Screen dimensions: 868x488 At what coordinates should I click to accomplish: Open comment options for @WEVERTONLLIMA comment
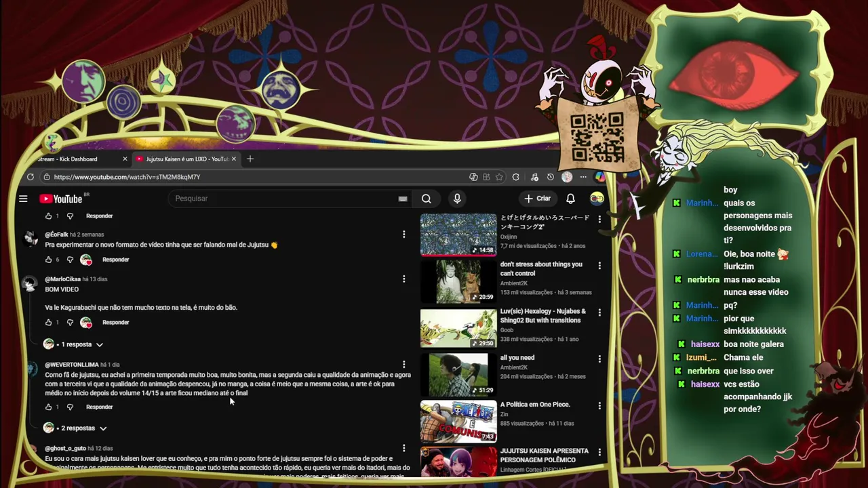[x=403, y=365]
